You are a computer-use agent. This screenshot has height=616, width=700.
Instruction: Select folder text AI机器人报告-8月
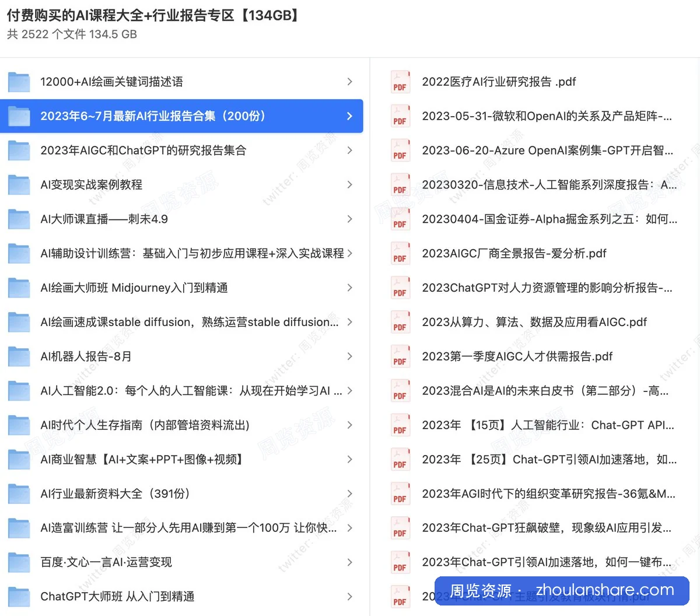coord(86,356)
